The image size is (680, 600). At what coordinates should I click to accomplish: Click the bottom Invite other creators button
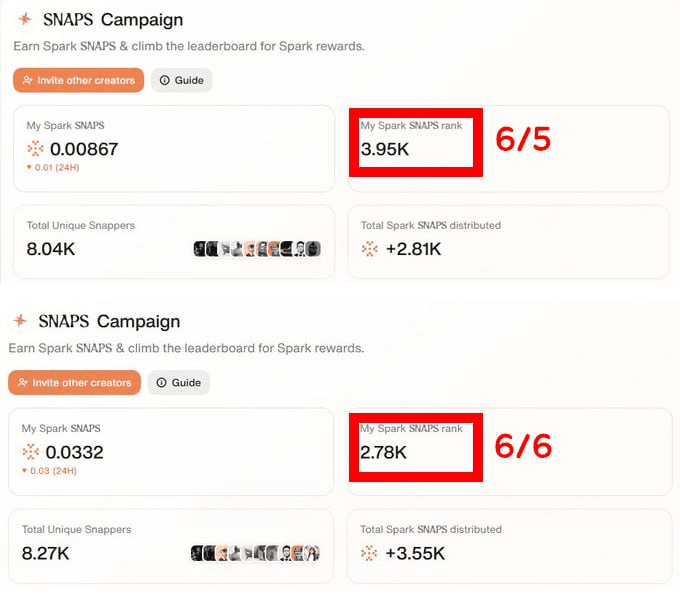pos(75,382)
